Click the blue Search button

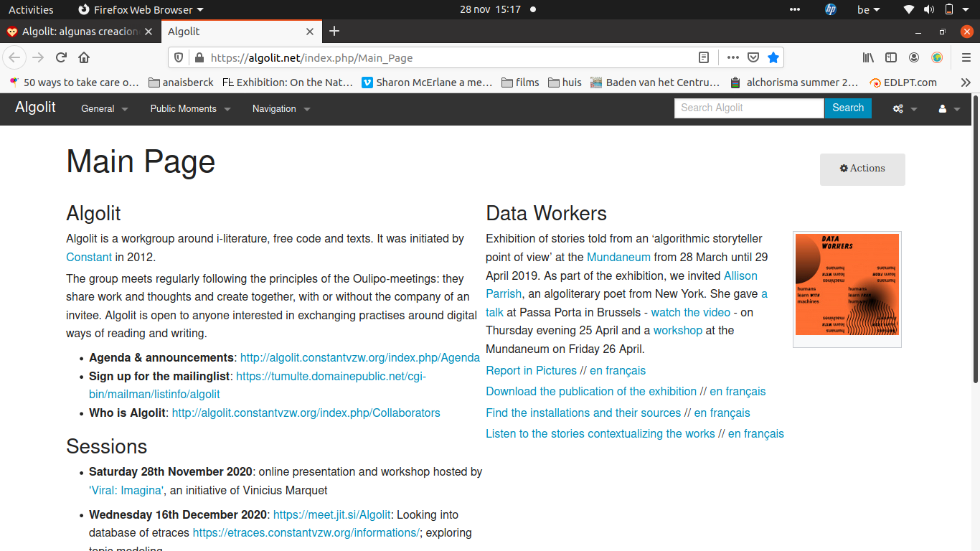(x=848, y=108)
